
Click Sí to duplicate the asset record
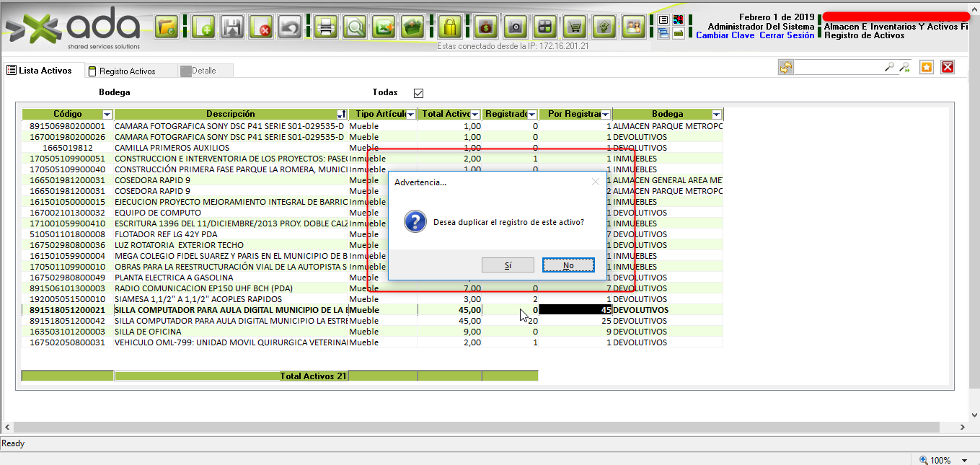[508, 265]
